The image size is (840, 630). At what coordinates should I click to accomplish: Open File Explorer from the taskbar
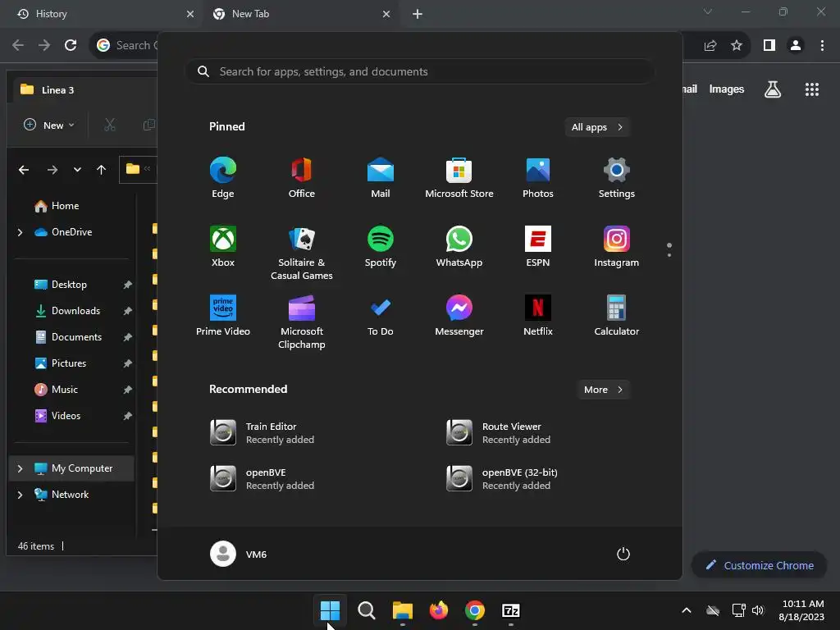402,610
